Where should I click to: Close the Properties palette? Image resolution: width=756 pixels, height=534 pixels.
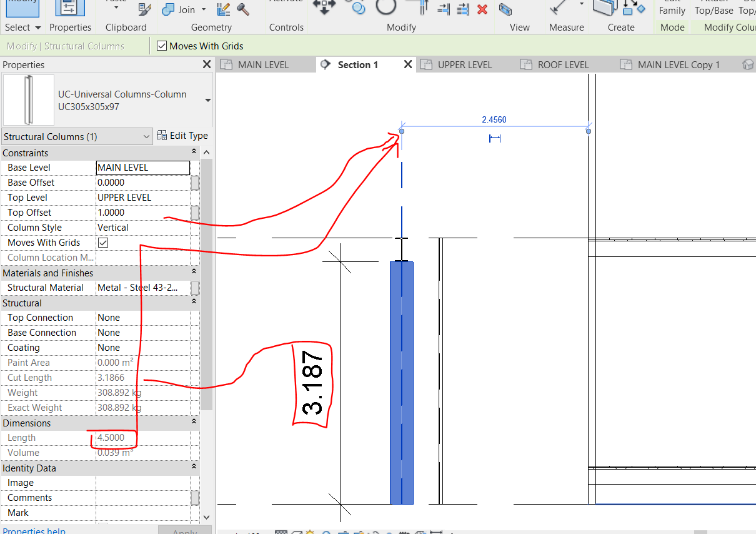207,64
